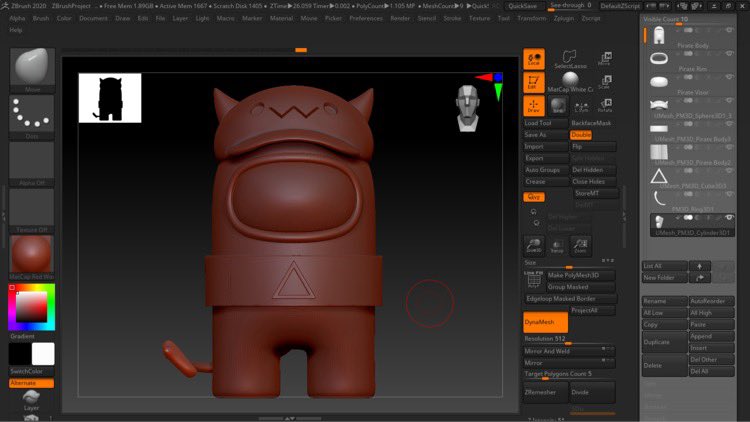Screen dimensions: 750x422
Task: Click the Duplicate subtool button
Action: pos(664,342)
